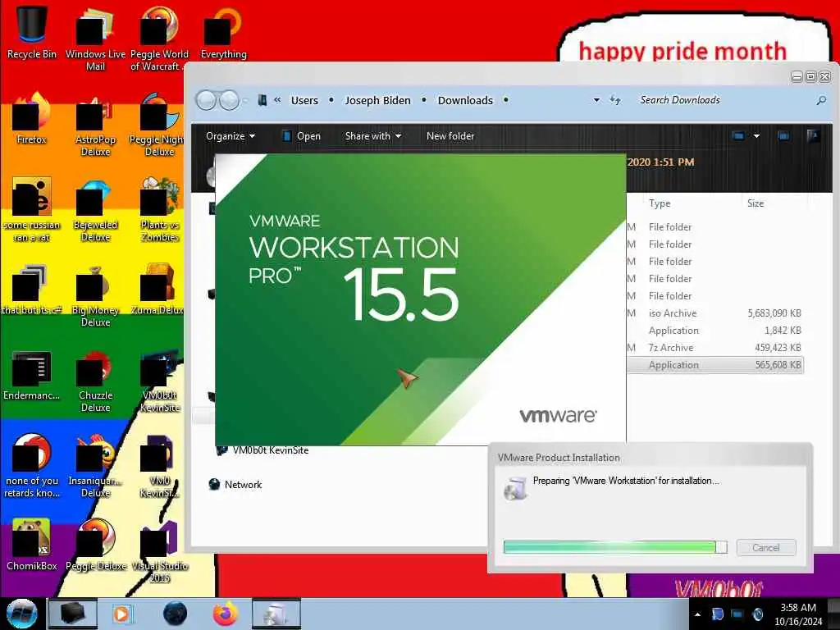The width and height of the screenshot is (840, 630).
Task: Expand the arrow after Downloads breadcrumb
Action: click(x=505, y=100)
